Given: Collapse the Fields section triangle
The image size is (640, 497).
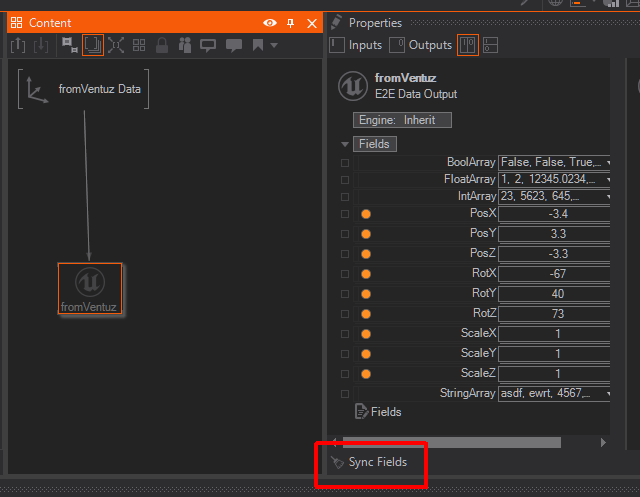Looking at the screenshot, I should click(345, 144).
